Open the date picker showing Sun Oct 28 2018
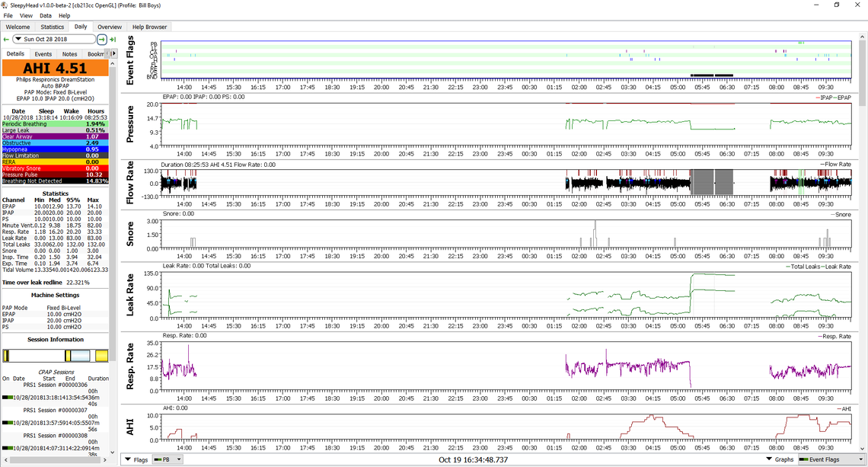The image size is (868, 467). pyautogui.click(x=54, y=40)
